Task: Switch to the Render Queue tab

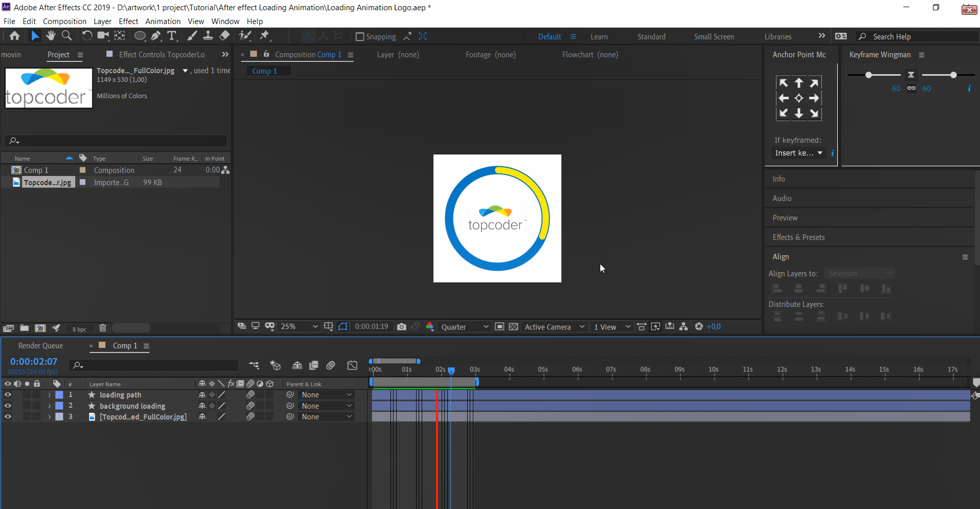Action: tap(40, 346)
